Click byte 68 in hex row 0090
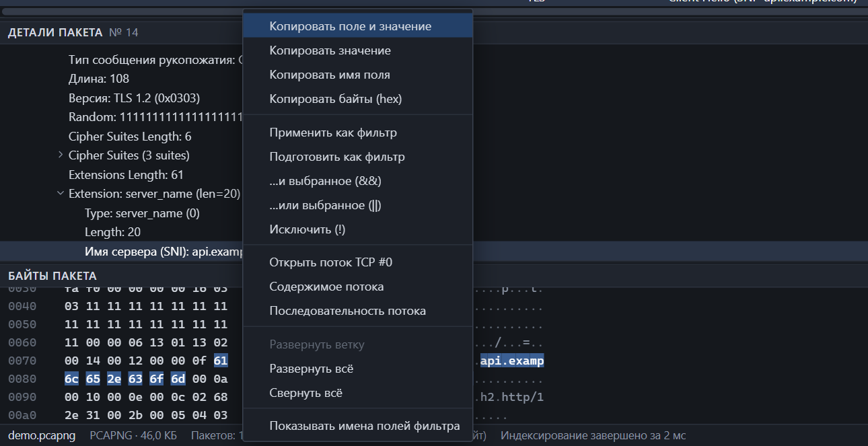The width and height of the screenshot is (868, 446). tap(221, 397)
